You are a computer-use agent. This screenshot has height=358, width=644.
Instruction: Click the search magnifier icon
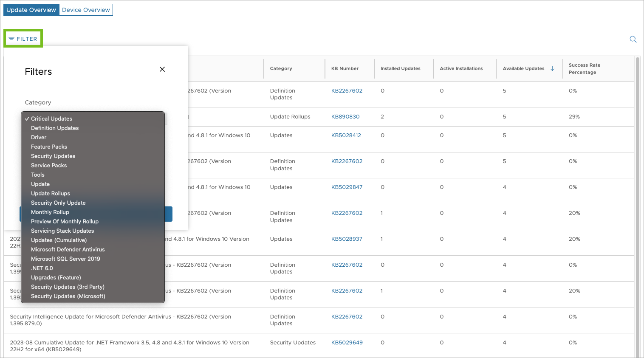click(x=633, y=39)
